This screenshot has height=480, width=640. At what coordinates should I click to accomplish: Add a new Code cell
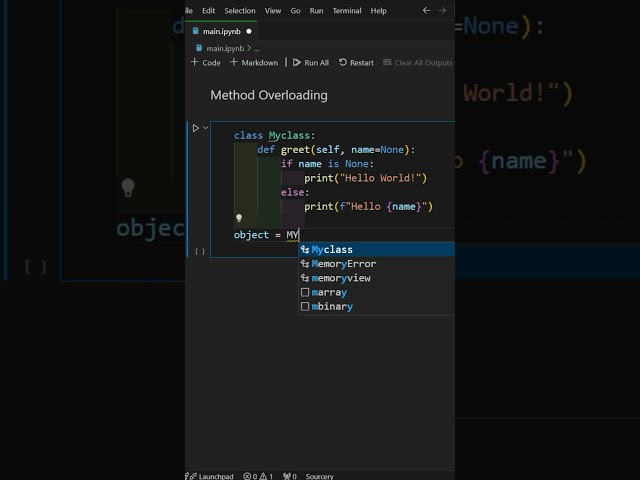point(205,62)
